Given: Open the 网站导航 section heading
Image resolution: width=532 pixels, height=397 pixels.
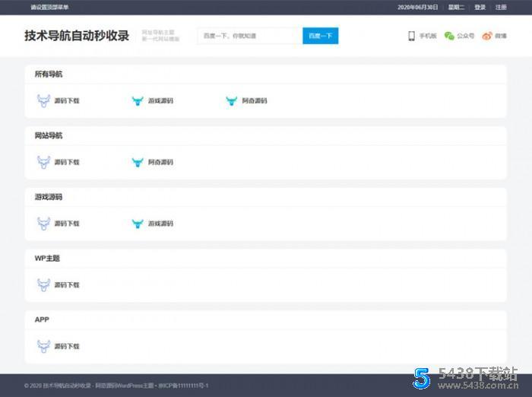Looking at the screenshot, I should (49, 135).
